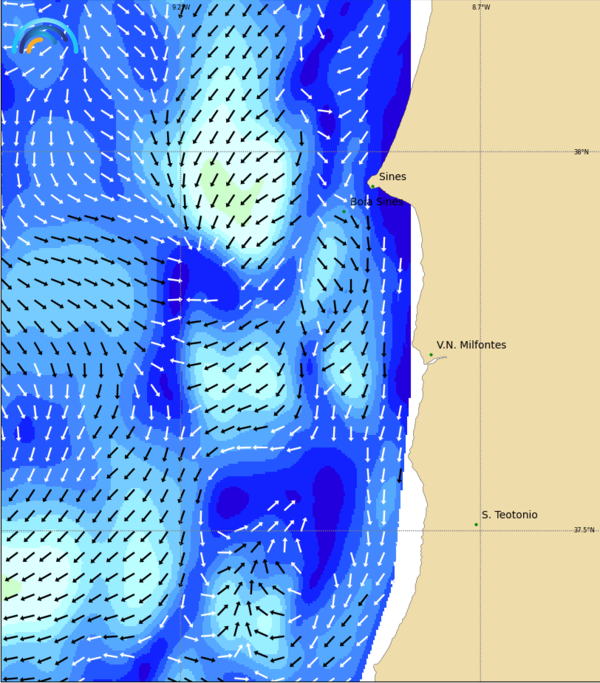Select the green dot marker for Sines
This screenshot has width=600, height=683.
(373, 185)
